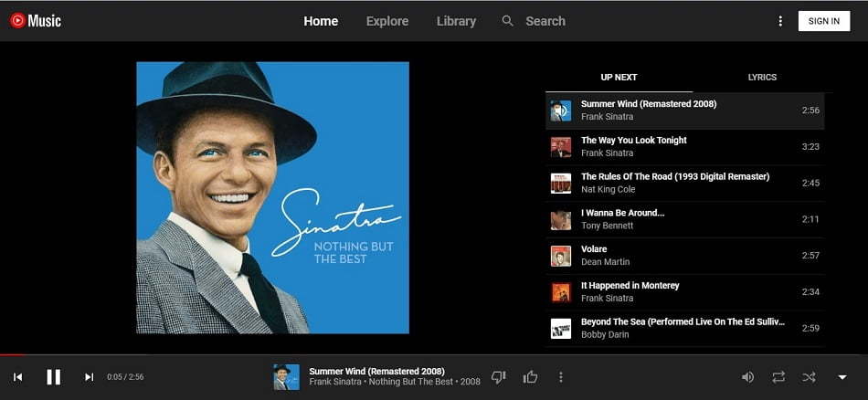
Task: Click Dean Martin artist name
Action: tap(605, 262)
